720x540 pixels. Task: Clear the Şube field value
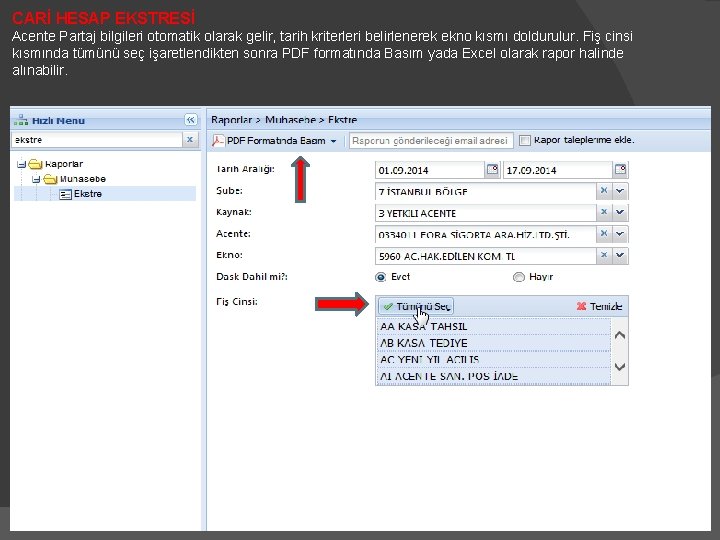tap(604, 191)
